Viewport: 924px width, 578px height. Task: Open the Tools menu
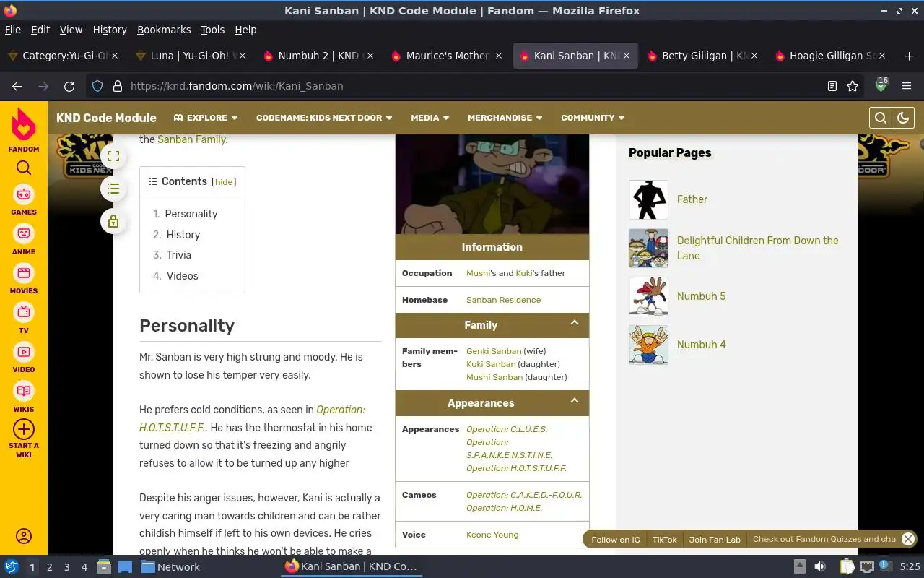[213, 30]
